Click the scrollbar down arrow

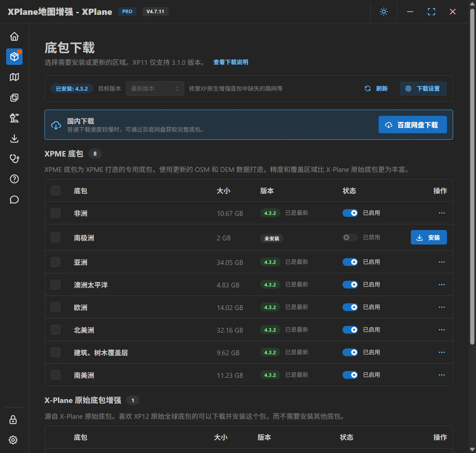[472, 449]
